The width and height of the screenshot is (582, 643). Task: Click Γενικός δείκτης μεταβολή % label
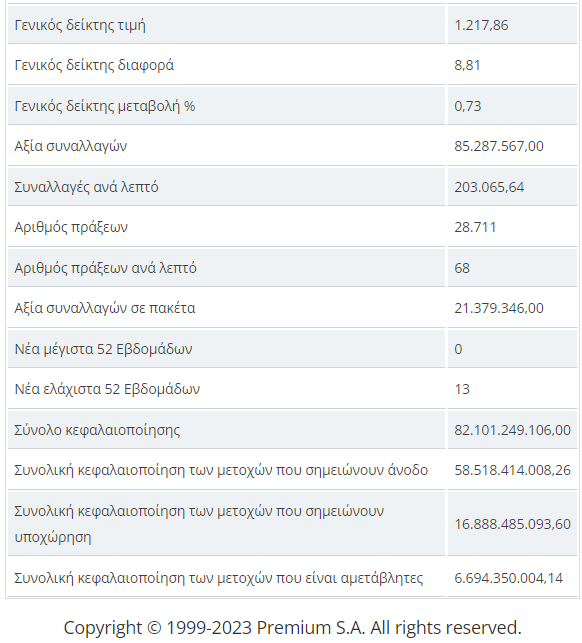click(x=105, y=106)
